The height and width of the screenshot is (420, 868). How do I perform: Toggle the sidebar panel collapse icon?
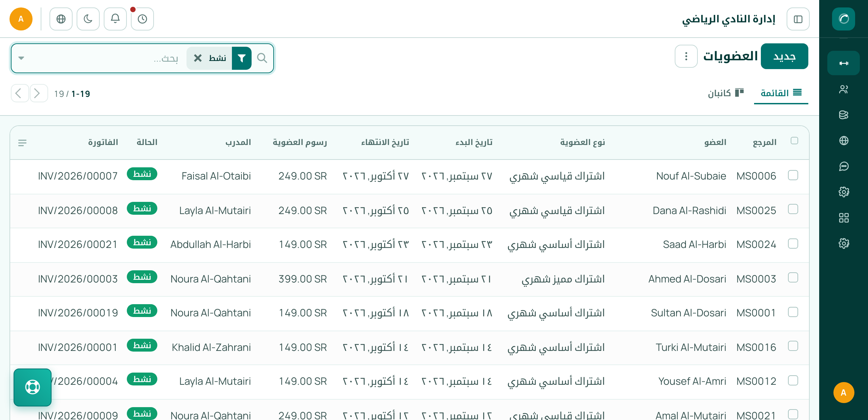(798, 19)
